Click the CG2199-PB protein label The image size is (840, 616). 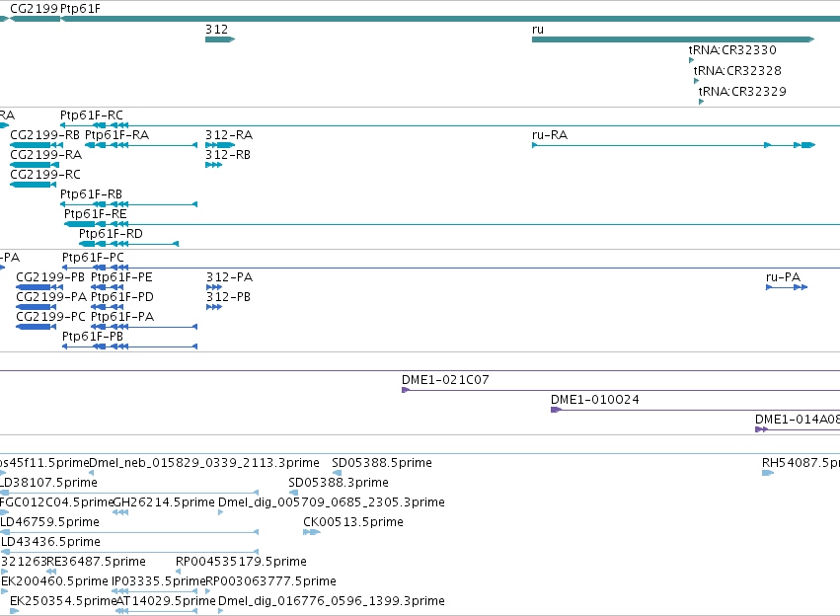point(50,277)
